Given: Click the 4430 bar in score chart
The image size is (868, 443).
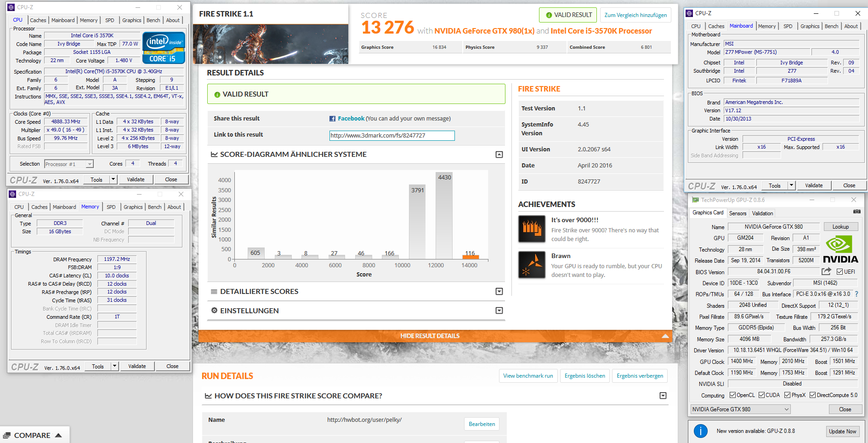Looking at the screenshot, I should [x=444, y=216].
